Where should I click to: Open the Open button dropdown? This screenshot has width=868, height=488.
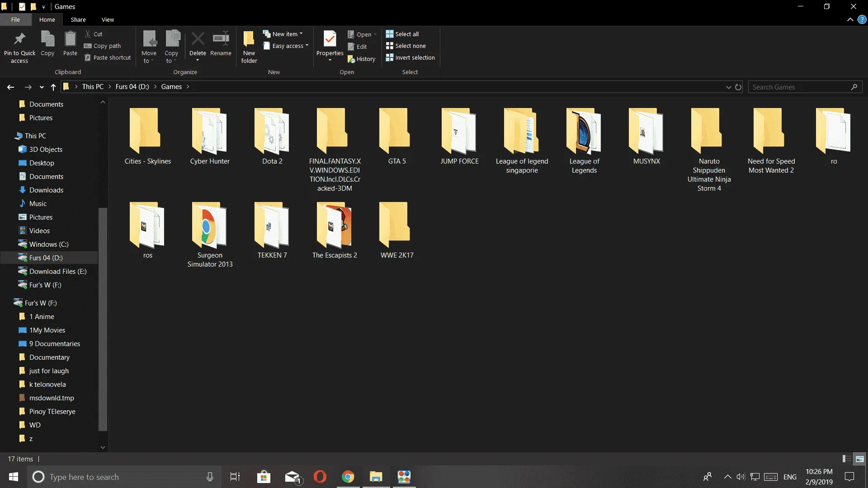[x=375, y=34]
